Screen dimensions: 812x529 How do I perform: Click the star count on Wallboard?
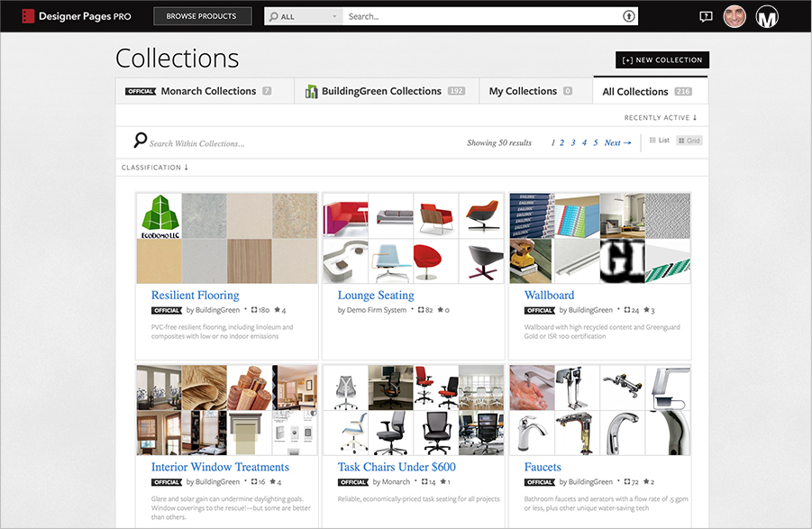(650, 310)
